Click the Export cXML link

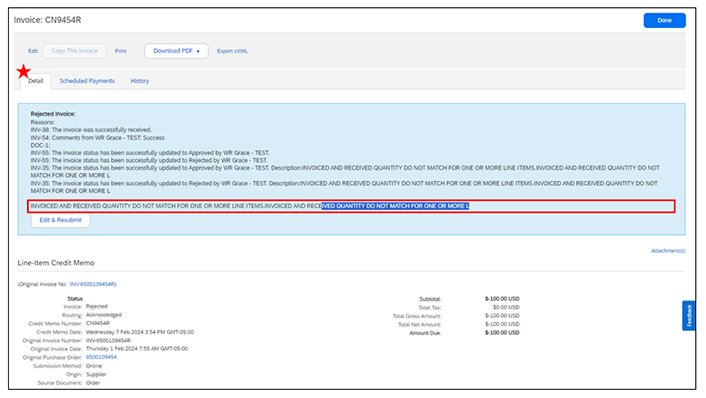click(x=232, y=51)
